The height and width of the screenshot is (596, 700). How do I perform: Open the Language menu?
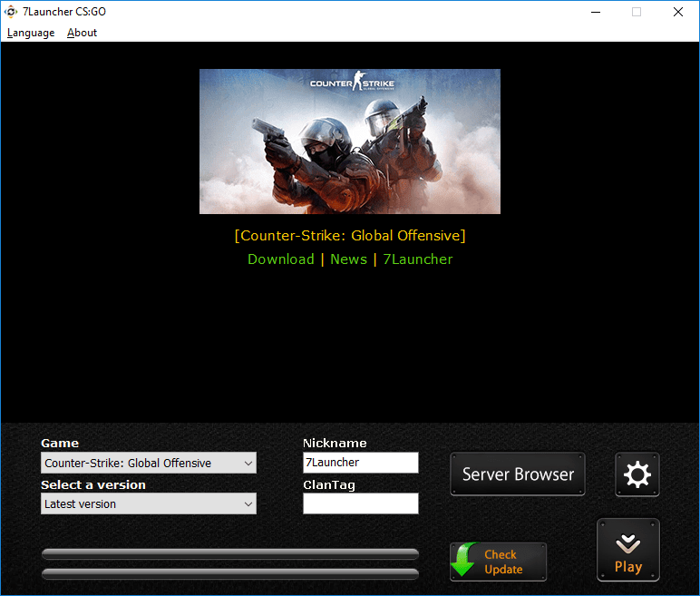tap(31, 33)
